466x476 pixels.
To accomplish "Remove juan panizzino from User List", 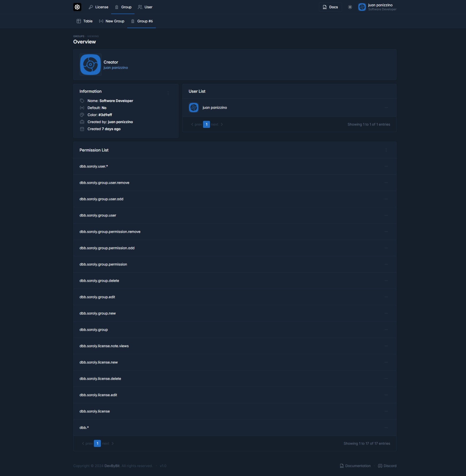I will [x=386, y=108].
